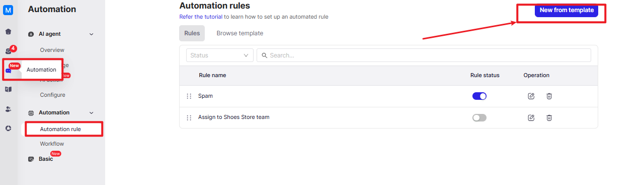The height and width of the screenshot is (185, 644).
Task: Edit the Spam rule
Action: (531, 96)
